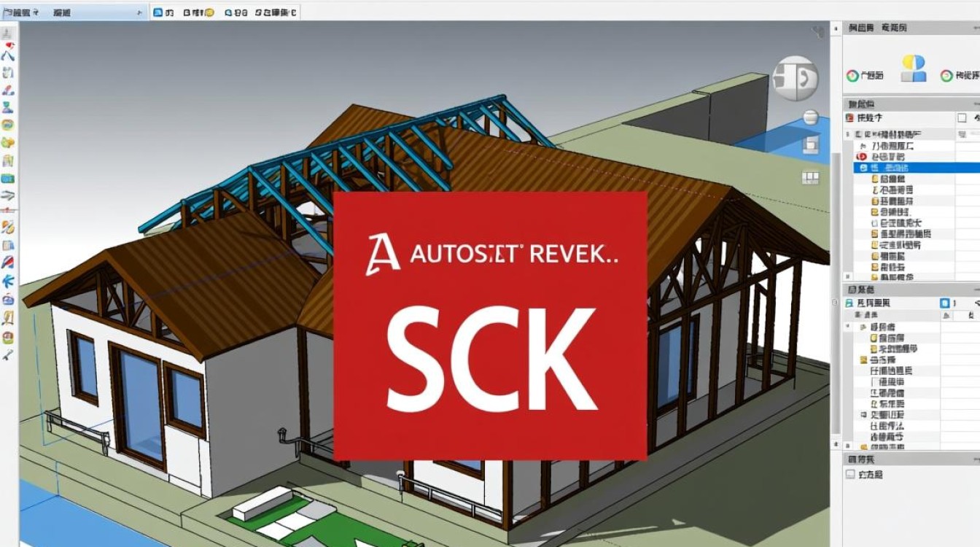Click the green icon at lower tree panel title
The width and height of the screenshot is (980, 547).
(x=849, y=302)
